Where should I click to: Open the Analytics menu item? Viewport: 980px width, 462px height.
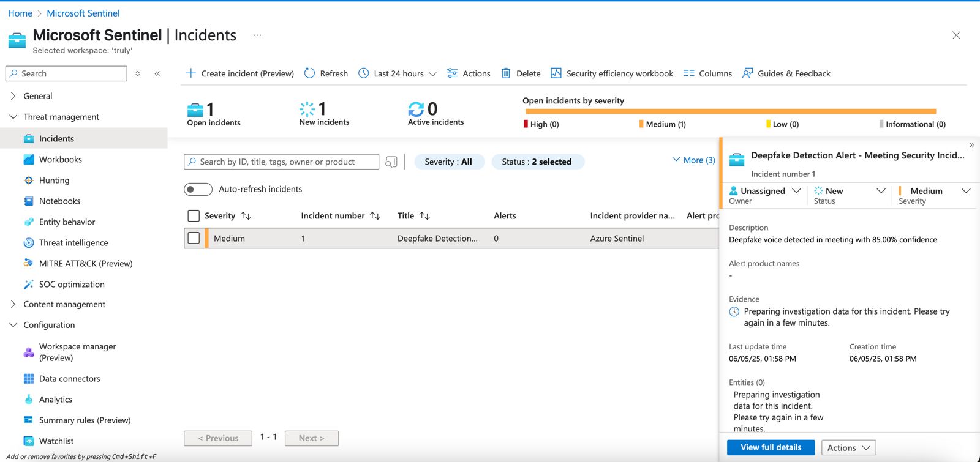[x=56, y=400]
